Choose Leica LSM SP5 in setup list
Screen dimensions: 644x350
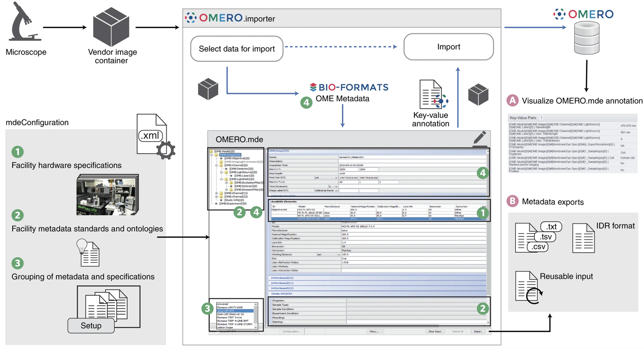point(235,311)
